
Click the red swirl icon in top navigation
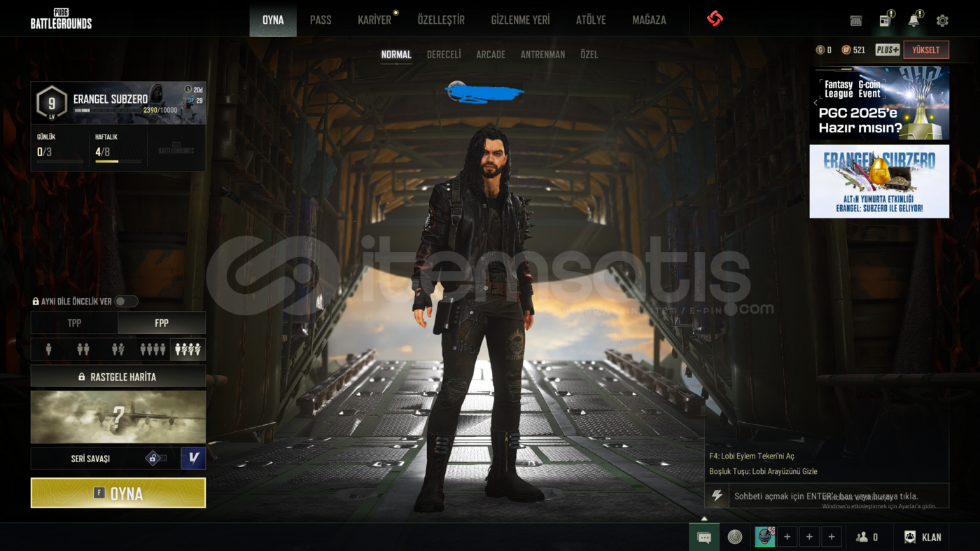715,19
